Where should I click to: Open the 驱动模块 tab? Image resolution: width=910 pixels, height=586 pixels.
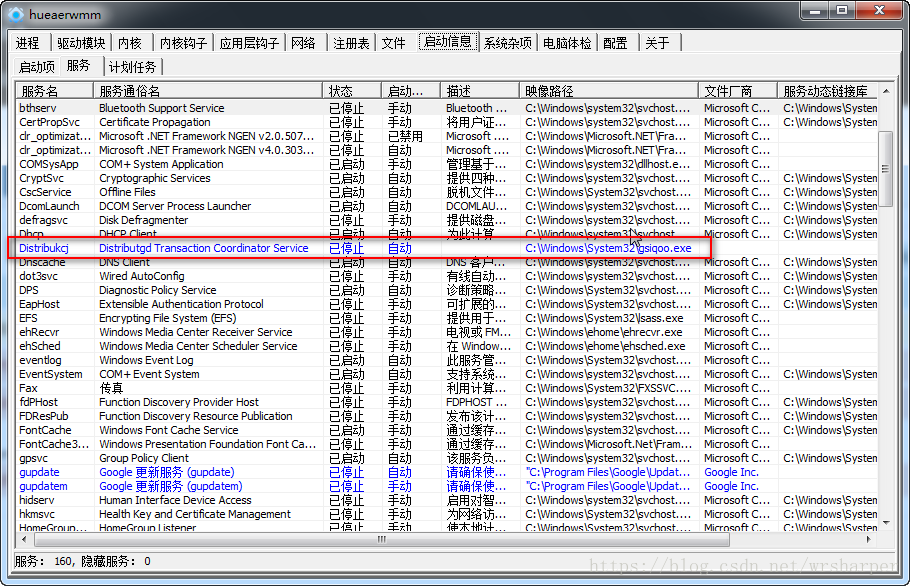pyautogui.click(x=81, y=43)
